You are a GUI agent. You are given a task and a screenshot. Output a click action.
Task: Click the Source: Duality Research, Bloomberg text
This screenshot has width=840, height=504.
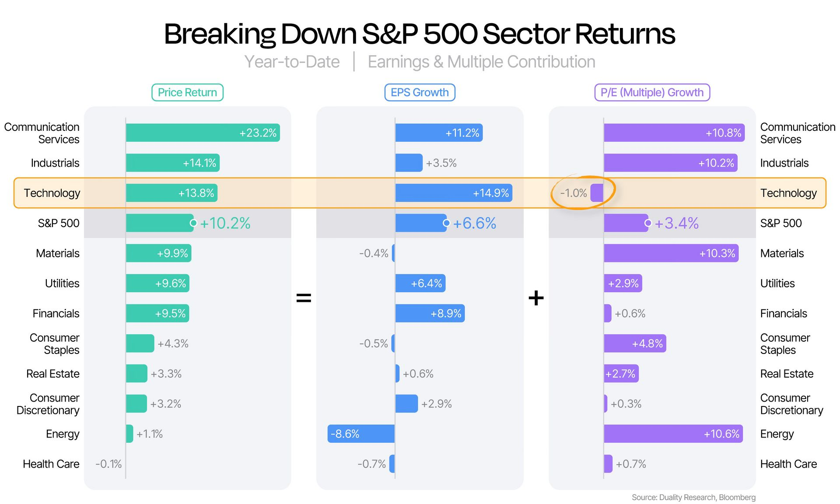click(x=693, y=497)
